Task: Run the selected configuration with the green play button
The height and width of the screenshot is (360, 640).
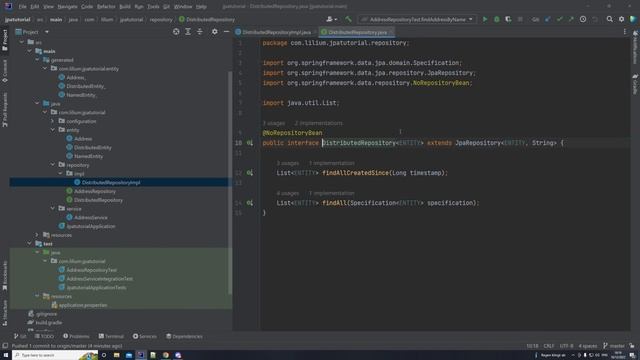Action: coord(484,19)
